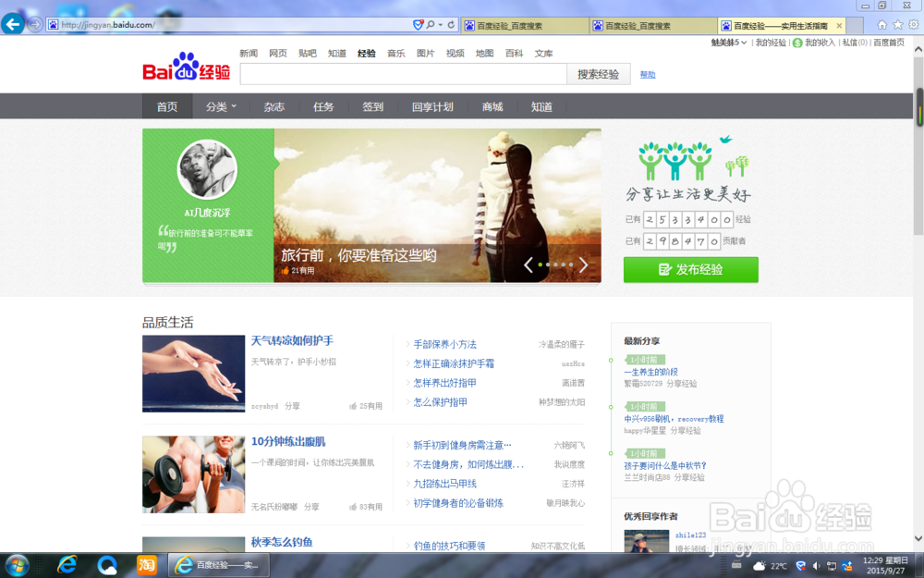Image resolution: width=924 pixels, height=578 pixels.
Task: Click the search magnifier in address bar
Action: (431, 25)
